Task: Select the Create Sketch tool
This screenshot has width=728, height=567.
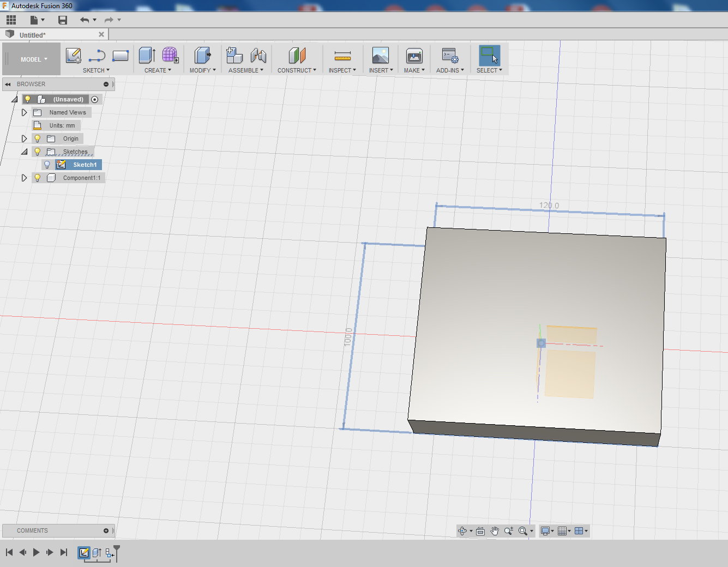Action: 73,55
